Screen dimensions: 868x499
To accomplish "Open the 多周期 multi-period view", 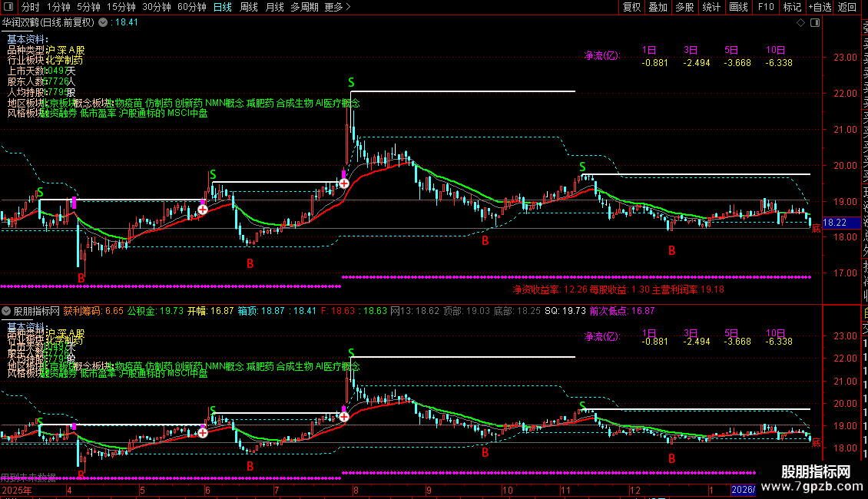I will (x=304, y=7).
